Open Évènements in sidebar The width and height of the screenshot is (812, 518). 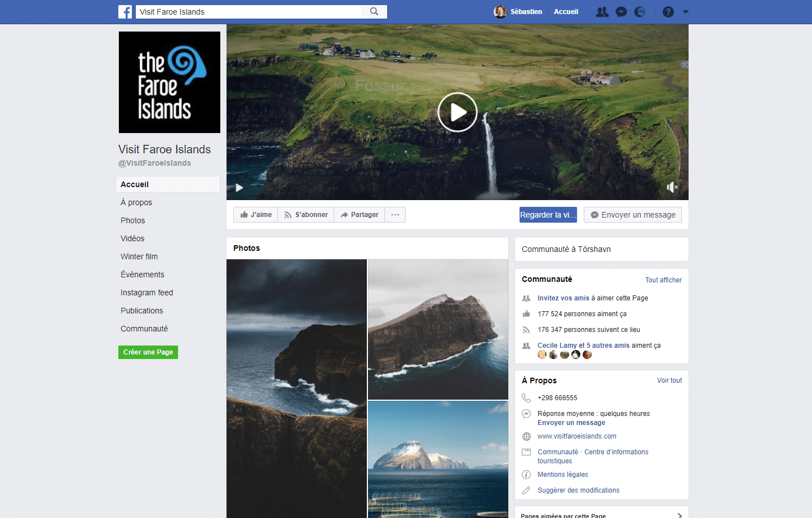[143, 275]
